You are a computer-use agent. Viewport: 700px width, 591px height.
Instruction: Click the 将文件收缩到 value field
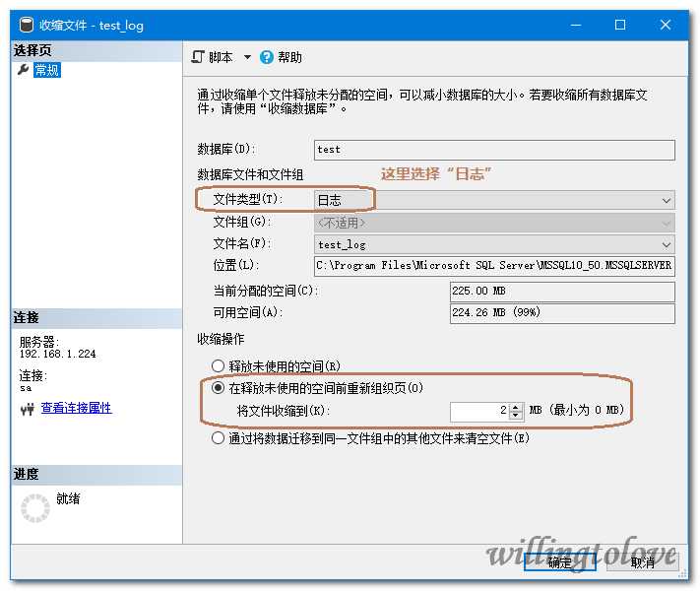point(479,411)
